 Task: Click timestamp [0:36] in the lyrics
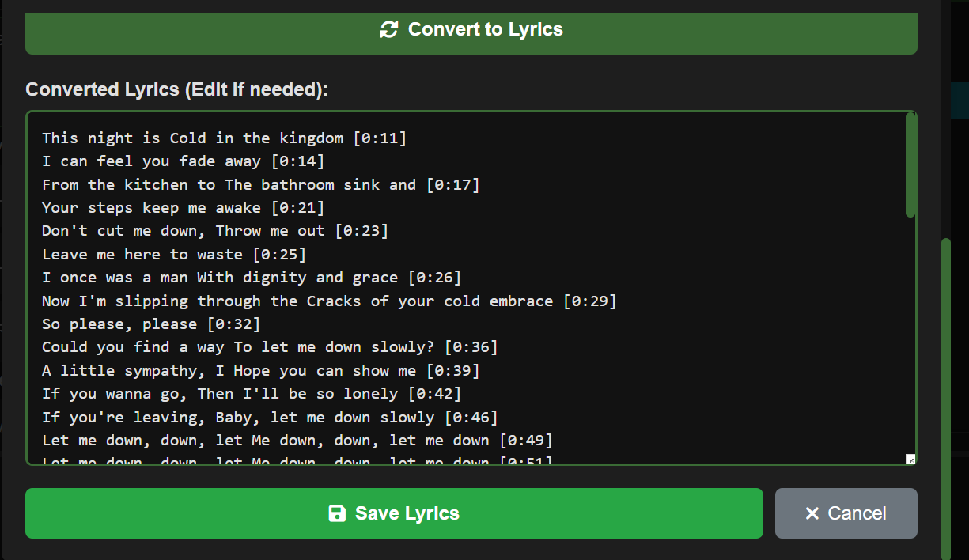[471, 347]
